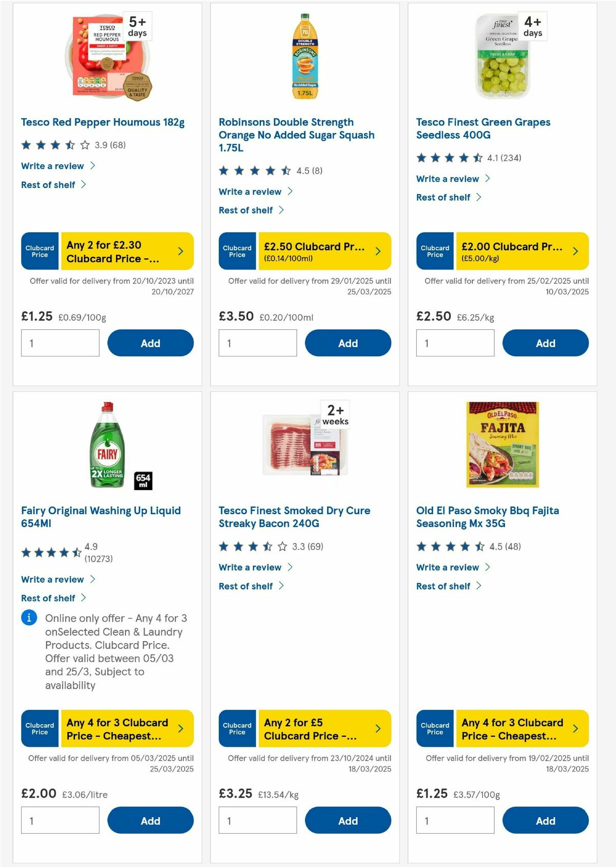This screenshot has height=867, width=616.
Task: Click the Clubcard Price badge on streaky bacon offer
Action: tap(237, 728)
